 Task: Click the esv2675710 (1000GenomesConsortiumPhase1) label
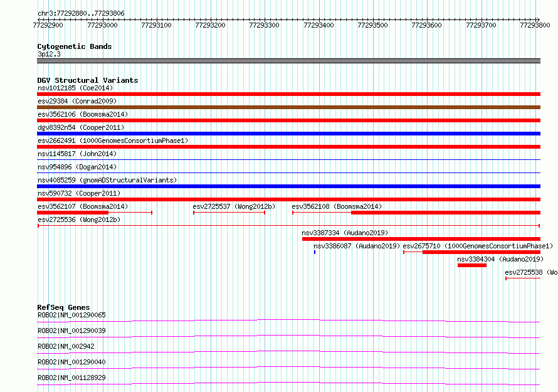coord(478,246)
